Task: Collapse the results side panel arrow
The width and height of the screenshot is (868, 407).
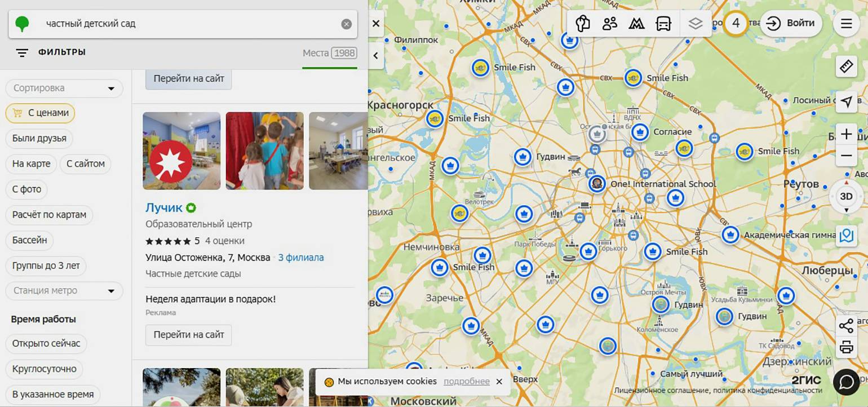Action: point(376,55)
